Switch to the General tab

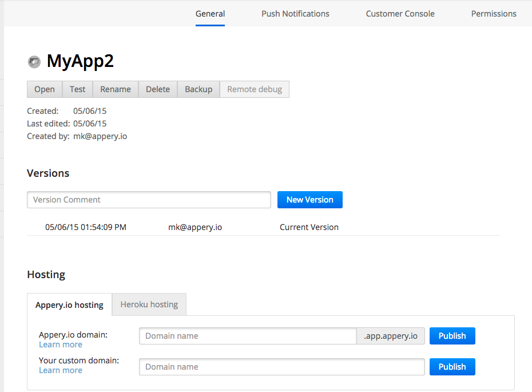pyautogui.click(x=210, y=14)
